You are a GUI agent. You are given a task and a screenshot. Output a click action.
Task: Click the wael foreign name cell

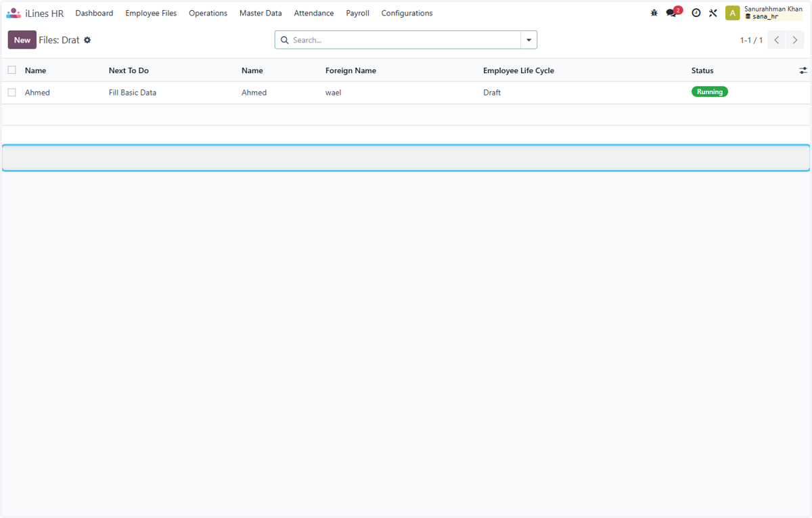click(x=334, y=93)
